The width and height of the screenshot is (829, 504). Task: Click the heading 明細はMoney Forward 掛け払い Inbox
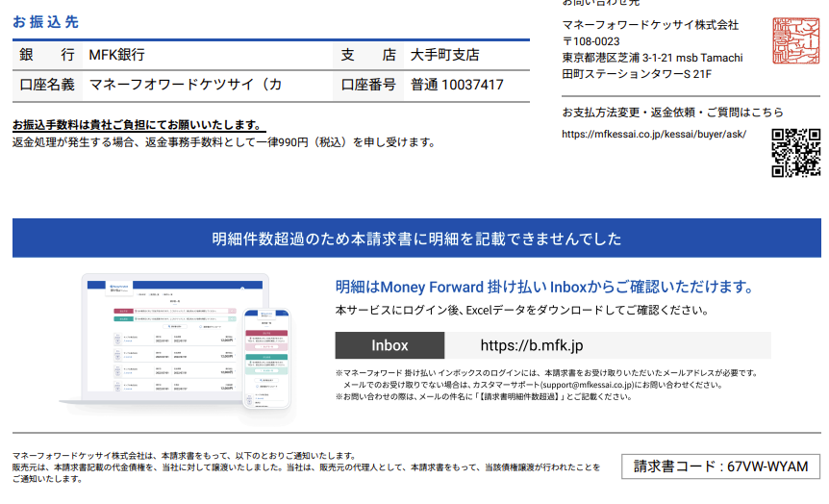544,288
